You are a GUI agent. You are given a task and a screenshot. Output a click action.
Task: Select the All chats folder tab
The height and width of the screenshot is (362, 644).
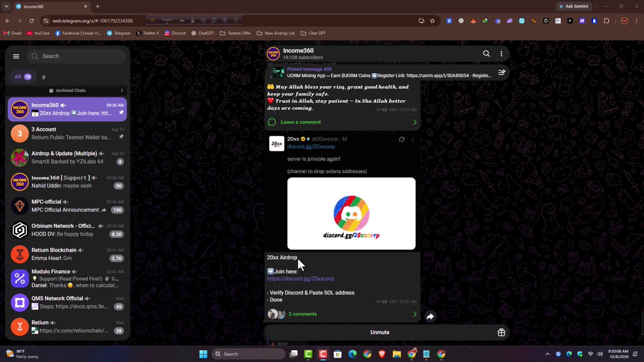(x=23, y=77)
